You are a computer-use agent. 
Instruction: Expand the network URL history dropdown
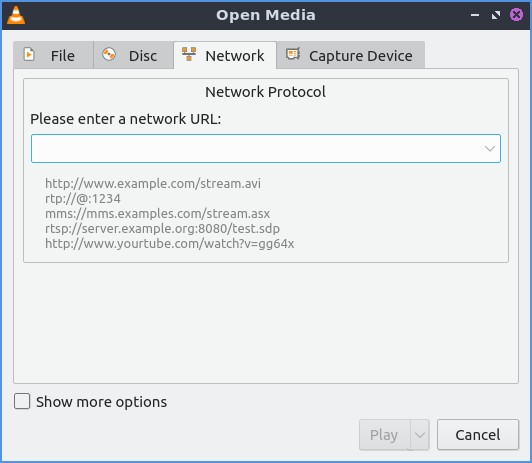coord(490,149)
